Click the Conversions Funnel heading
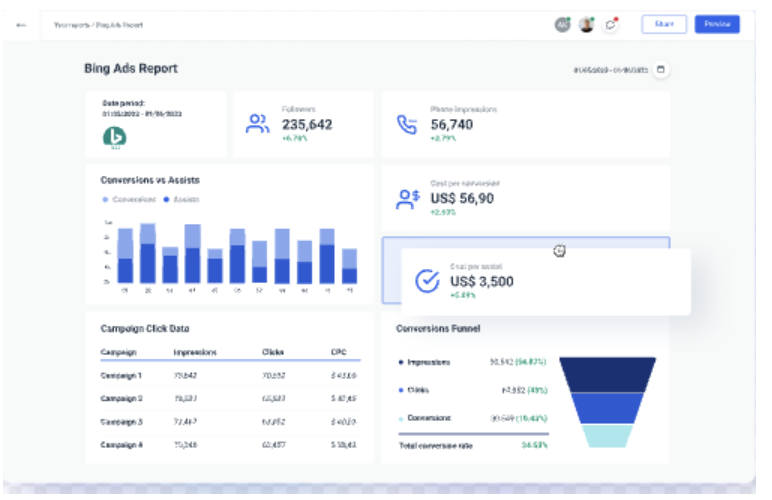Screen dimensions: 772x500 (438, 328)
